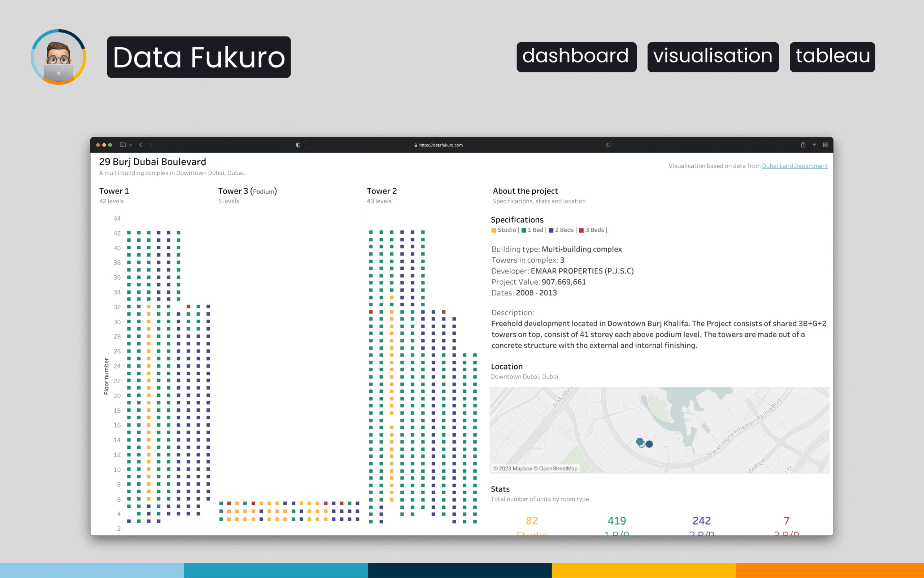Screen dimensions: 924x578
Task: Open the Safari share sheet
Action: pos(803,145)
